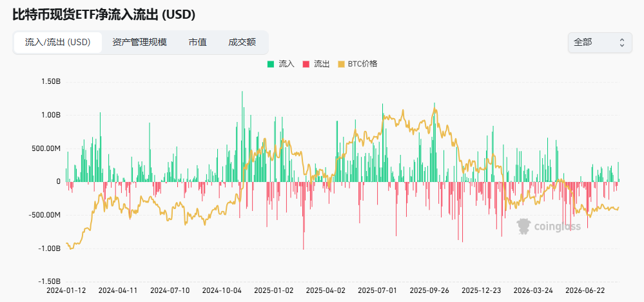Click the 2024-07-10 x-axis date
Viewport: 644px width, 302px height.
pos(170,290)
